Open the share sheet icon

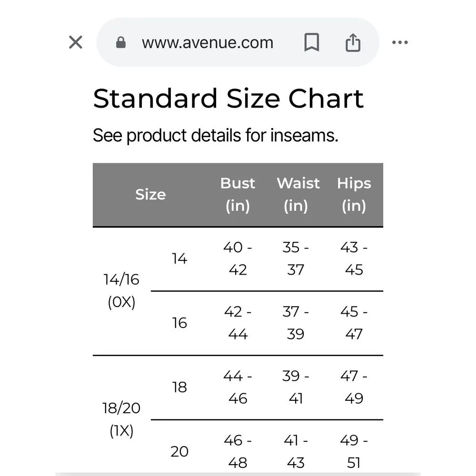point(353,43)
